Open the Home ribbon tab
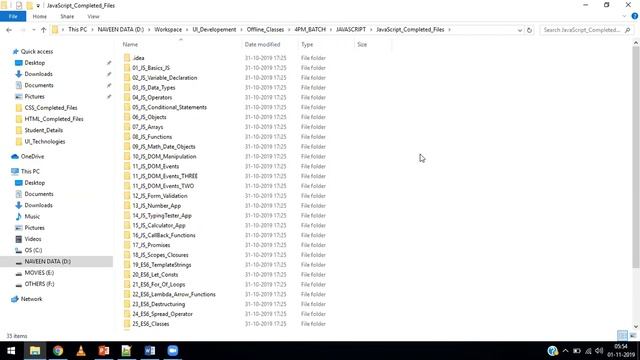Screen dimensions: 640x360 (x=40, y=16)
